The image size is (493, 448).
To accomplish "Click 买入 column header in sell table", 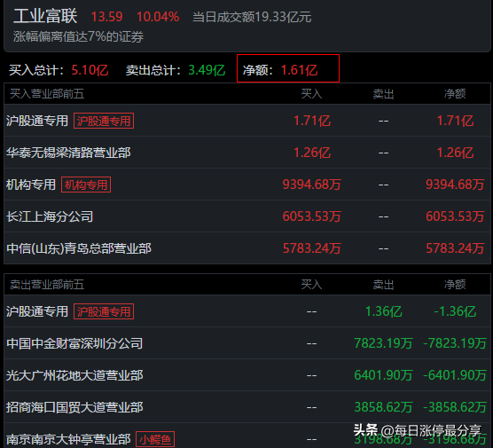I will tap(311, 285).
